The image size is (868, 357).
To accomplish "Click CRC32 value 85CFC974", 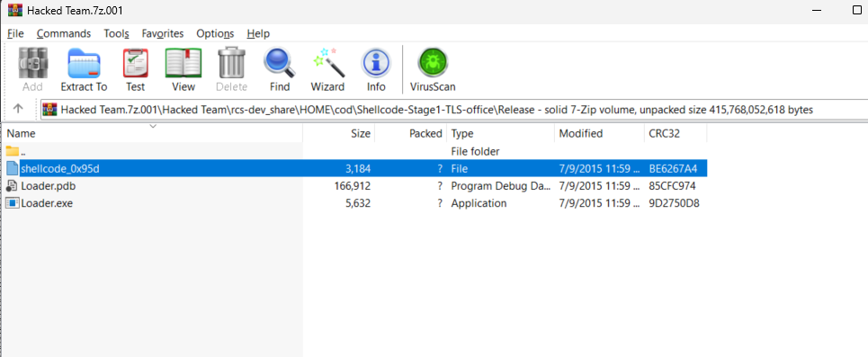I will [x=672, y=186].
